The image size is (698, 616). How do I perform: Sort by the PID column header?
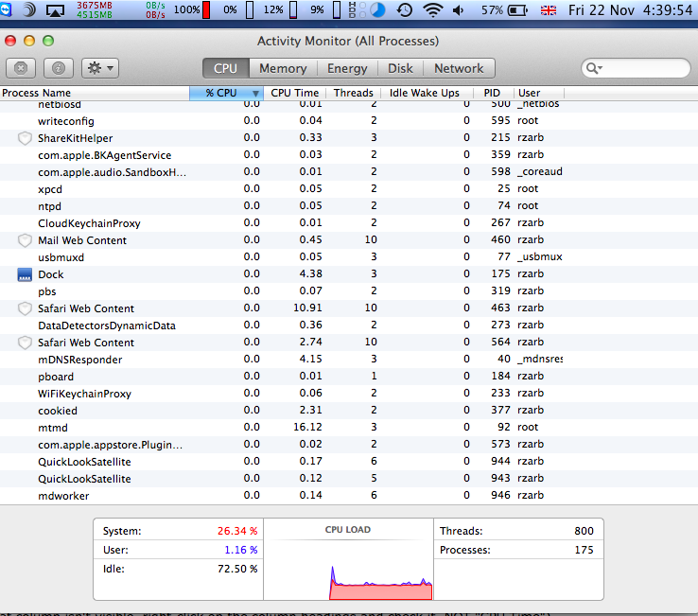(x=493, y=93)
